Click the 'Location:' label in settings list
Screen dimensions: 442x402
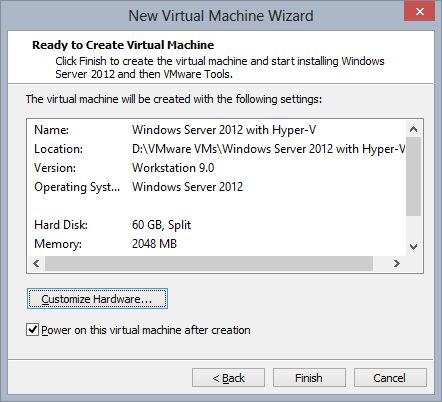(58, 149)
